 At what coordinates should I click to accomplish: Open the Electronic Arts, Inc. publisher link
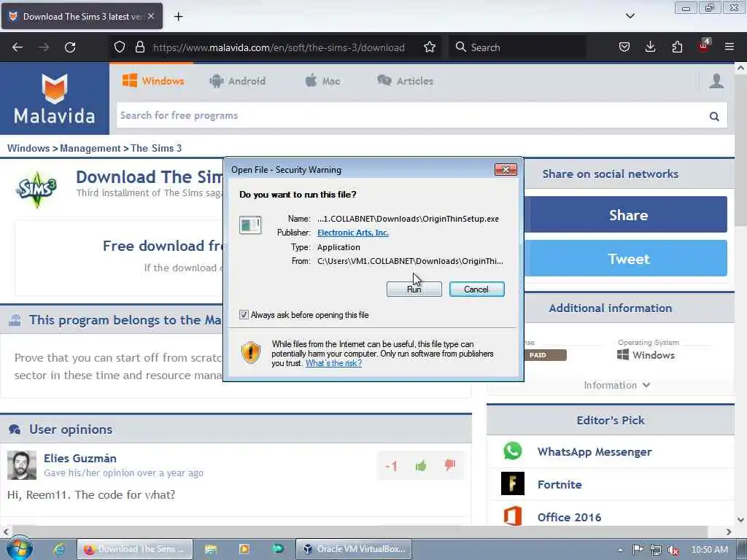(353, 233)
